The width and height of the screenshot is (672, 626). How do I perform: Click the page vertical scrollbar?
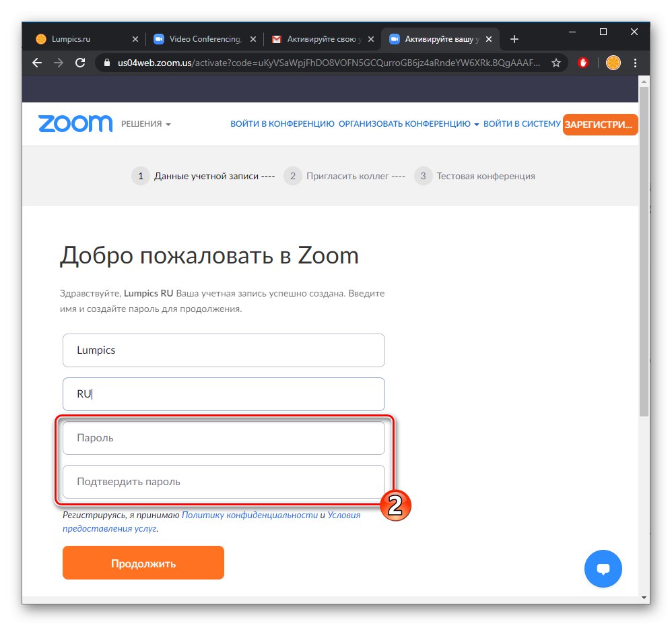pyautogui.click(x=644, y=270)
